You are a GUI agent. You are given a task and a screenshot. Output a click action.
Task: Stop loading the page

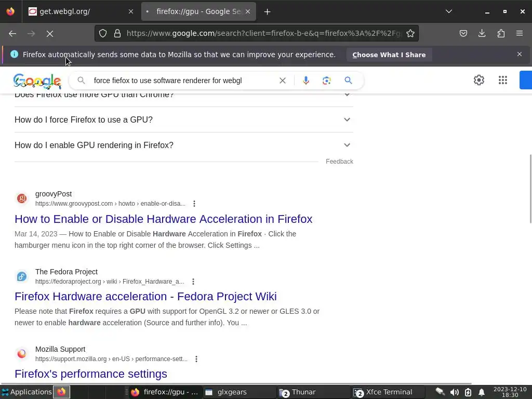pyautogui.click(x=49, y=34)
